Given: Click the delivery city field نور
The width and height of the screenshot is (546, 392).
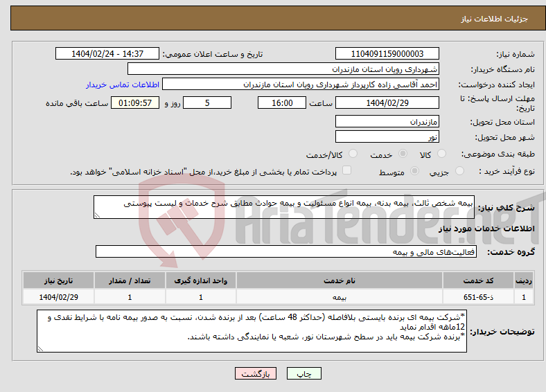Looking at the screenshot, I should (x=387, y=136).
